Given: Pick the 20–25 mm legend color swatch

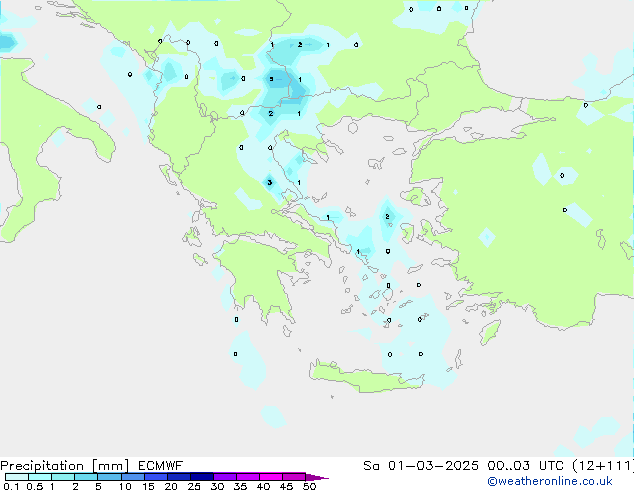Looking at the screenshot, I should (x=178, y=477).
